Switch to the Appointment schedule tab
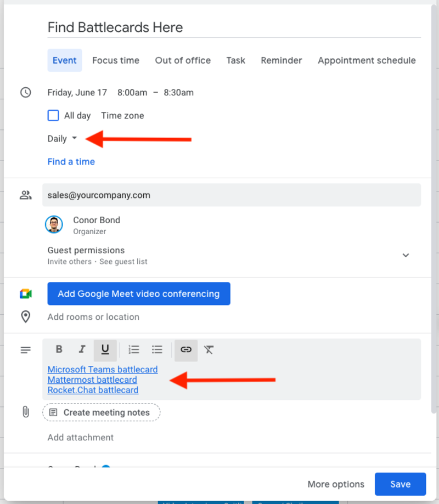Image resolution: width=439 pixels, height=504 pixels. click(367, 60)
